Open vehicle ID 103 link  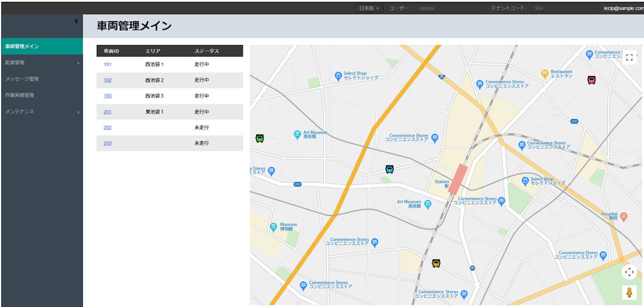click(107, 96)
